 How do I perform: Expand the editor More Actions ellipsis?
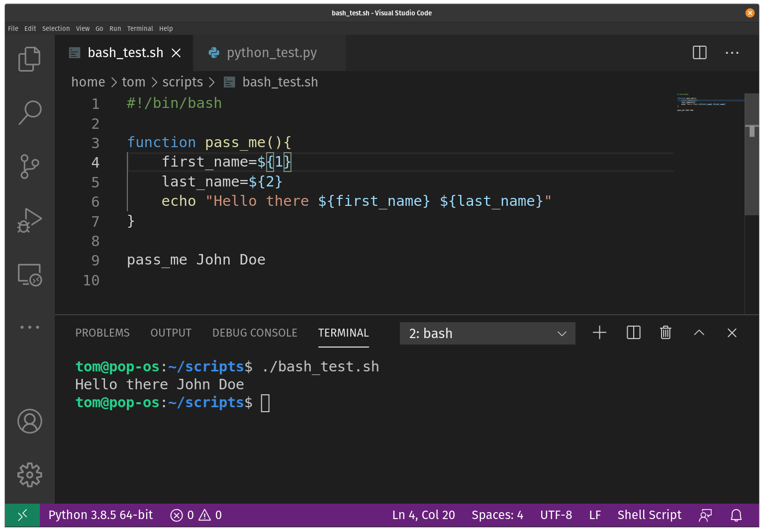[732, 53]
